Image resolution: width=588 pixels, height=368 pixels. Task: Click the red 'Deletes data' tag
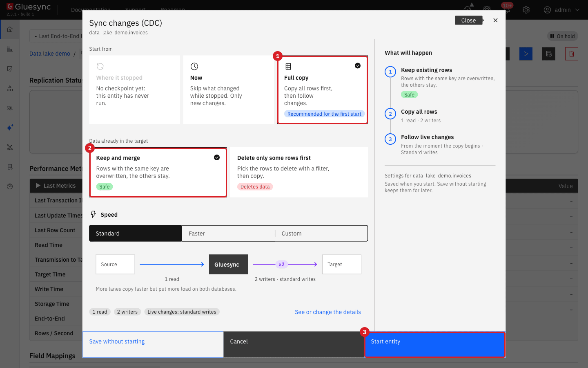(255, 187)
